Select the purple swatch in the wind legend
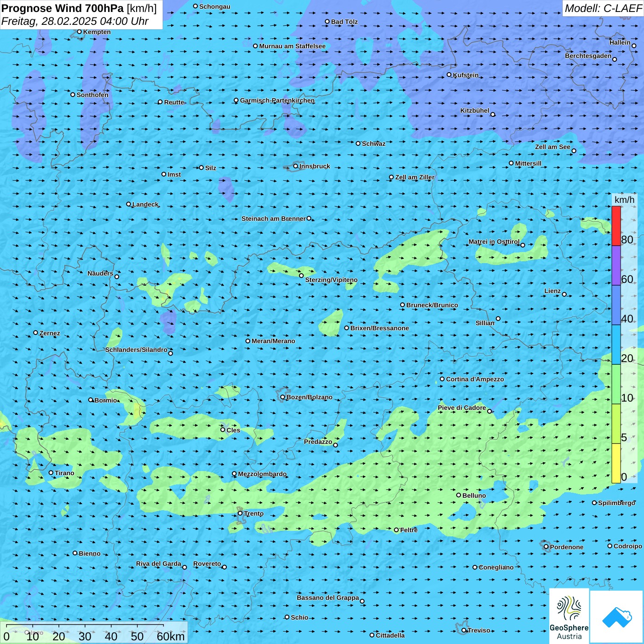The width and height of the screenshot is (644, 644). click(x=616, y=266)
